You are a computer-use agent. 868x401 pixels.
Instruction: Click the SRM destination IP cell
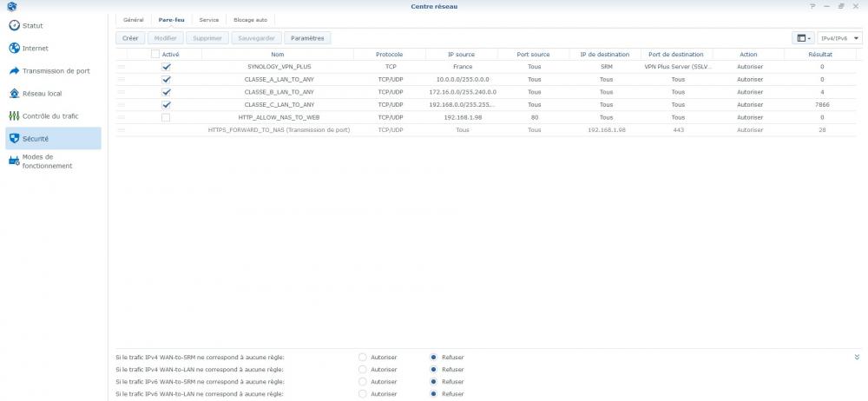(x=606, y=67)
